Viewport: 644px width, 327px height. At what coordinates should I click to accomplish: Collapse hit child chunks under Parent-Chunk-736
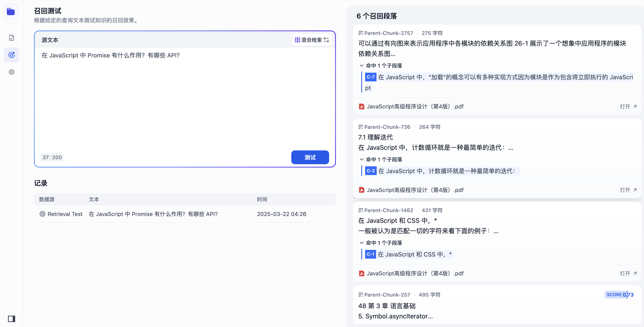point(361,159)
